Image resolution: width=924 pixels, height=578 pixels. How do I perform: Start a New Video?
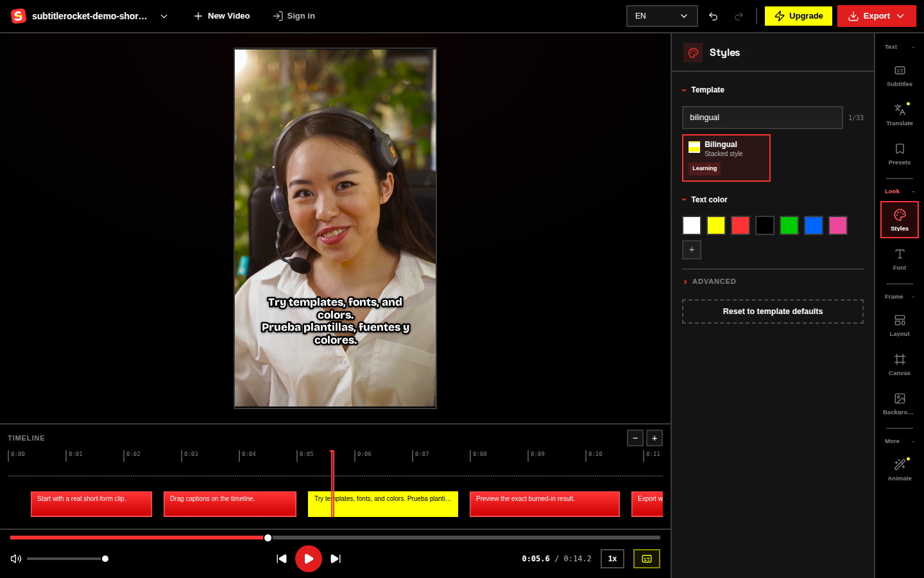(222, 16)
